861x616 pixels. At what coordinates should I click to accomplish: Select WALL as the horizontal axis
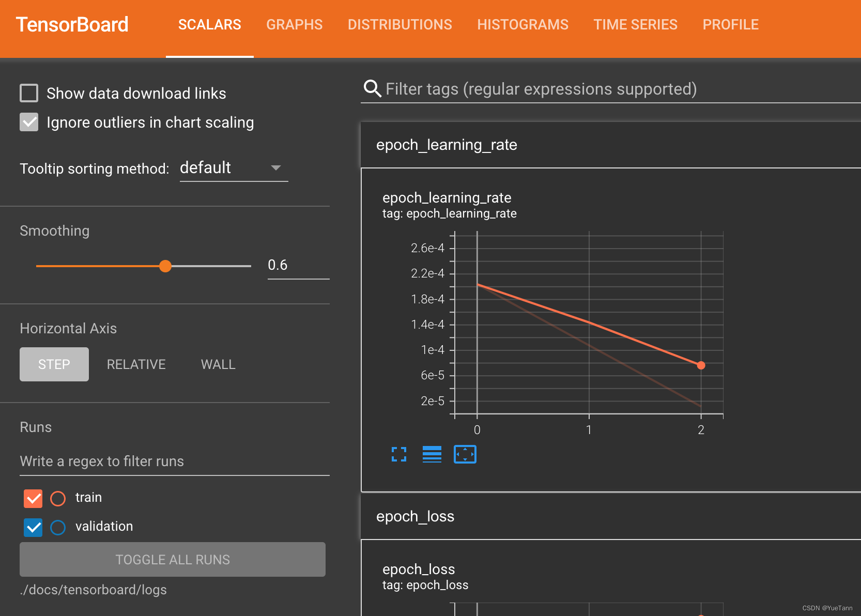point(218,364)
